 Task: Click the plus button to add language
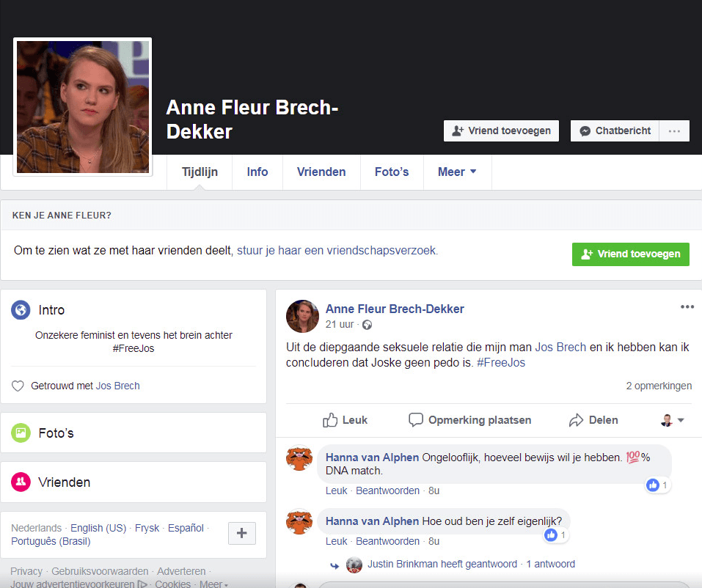242,534
